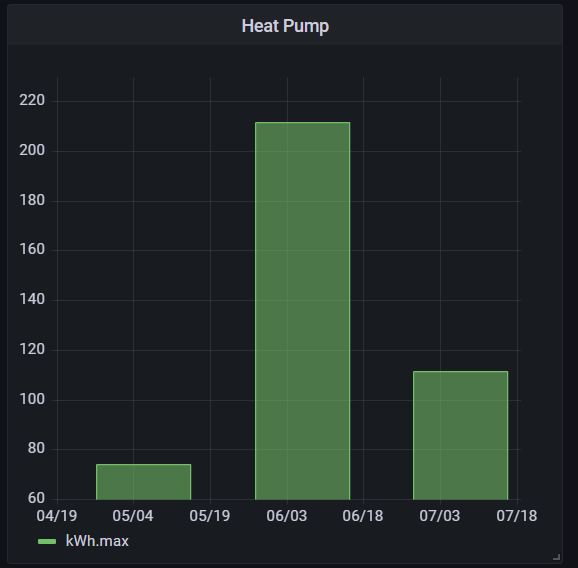Click the smallest bar near 05/04
This screenshot has height=568, width=578.
click(143, 482)
